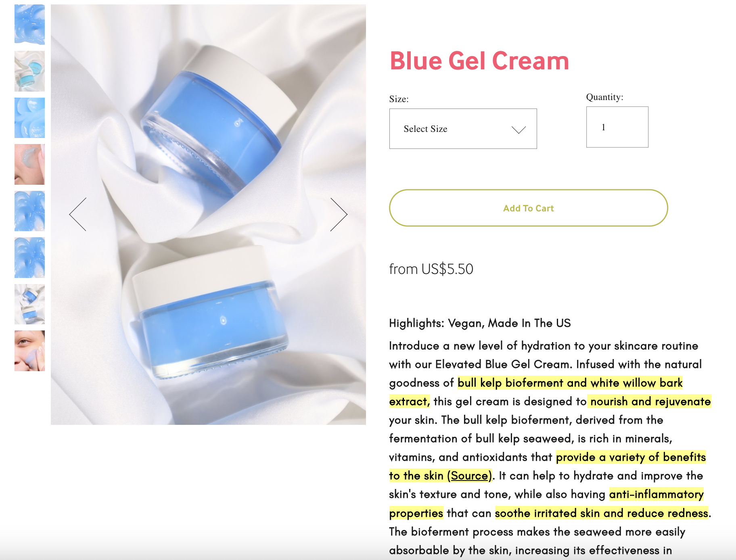Select the thumbnail of two jars on fabric
The width and height of the screenshot is (736, 560).
click(29, 304)
